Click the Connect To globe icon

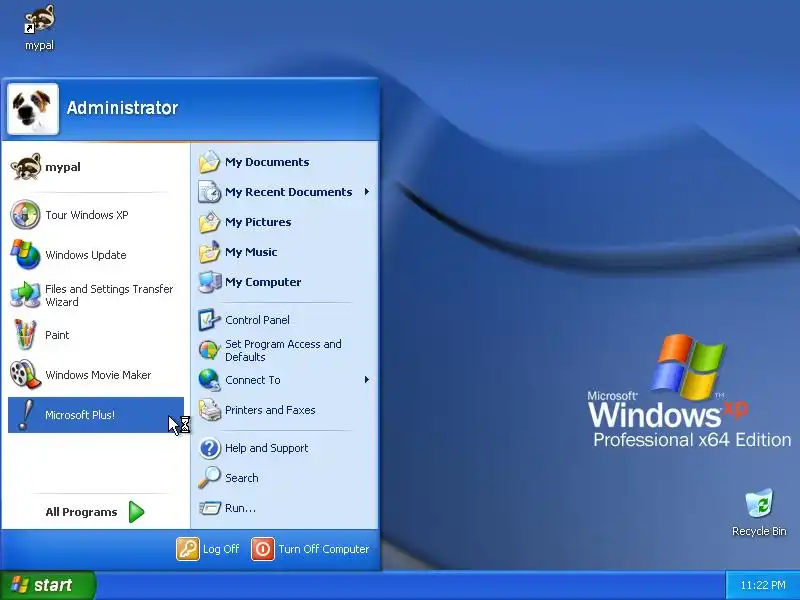209,380
